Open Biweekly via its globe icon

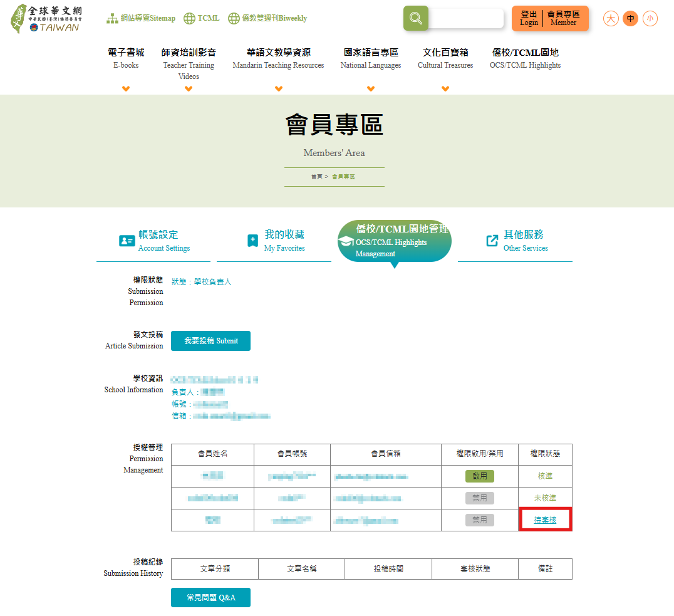tap(233, 18)
